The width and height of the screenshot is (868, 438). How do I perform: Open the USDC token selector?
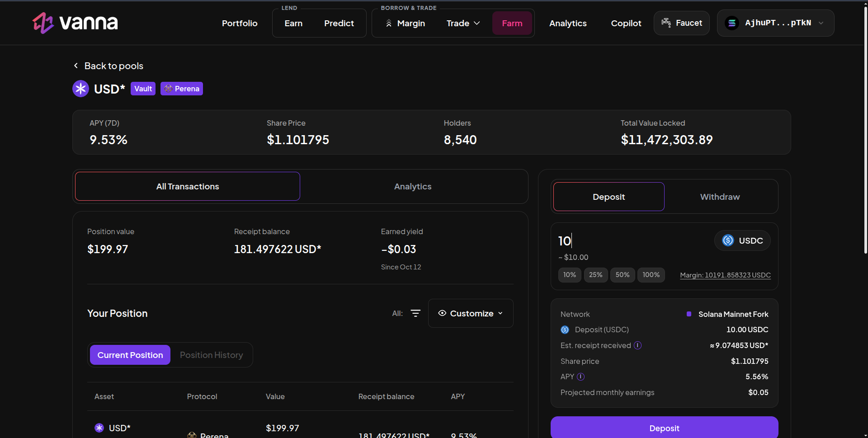(x=742, y=240)
